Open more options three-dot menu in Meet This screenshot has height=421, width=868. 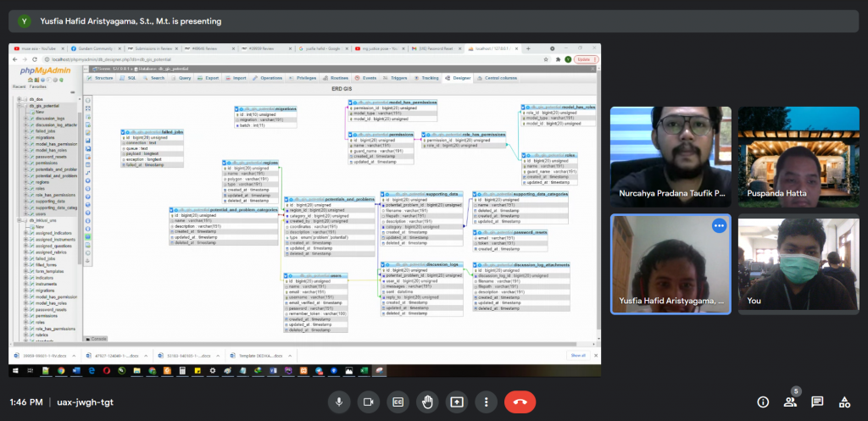click(x=486, y=402)
